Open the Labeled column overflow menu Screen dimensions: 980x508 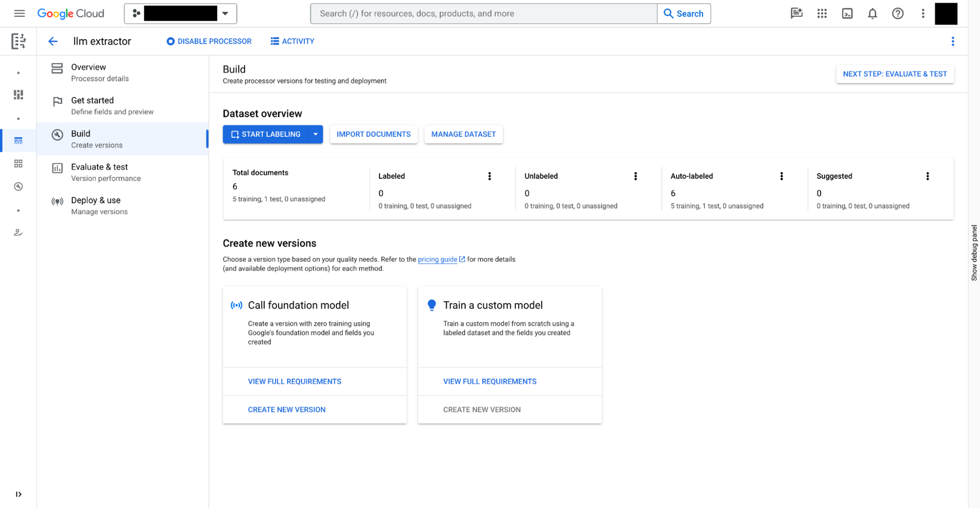pos(489,176)
